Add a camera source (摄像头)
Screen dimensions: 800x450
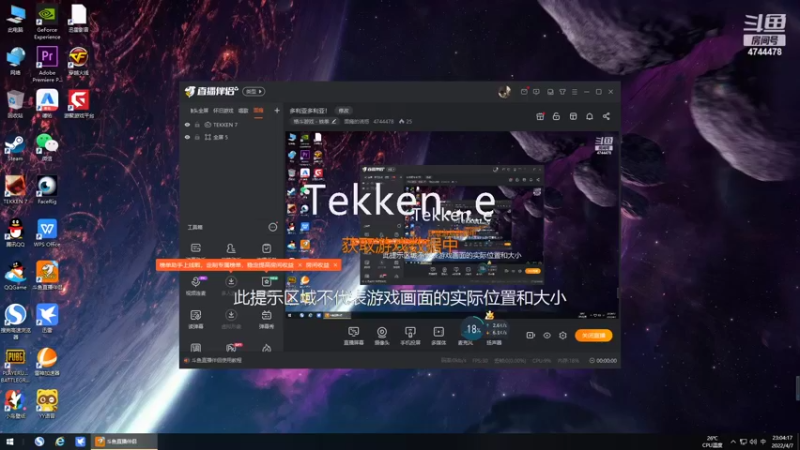382,335
